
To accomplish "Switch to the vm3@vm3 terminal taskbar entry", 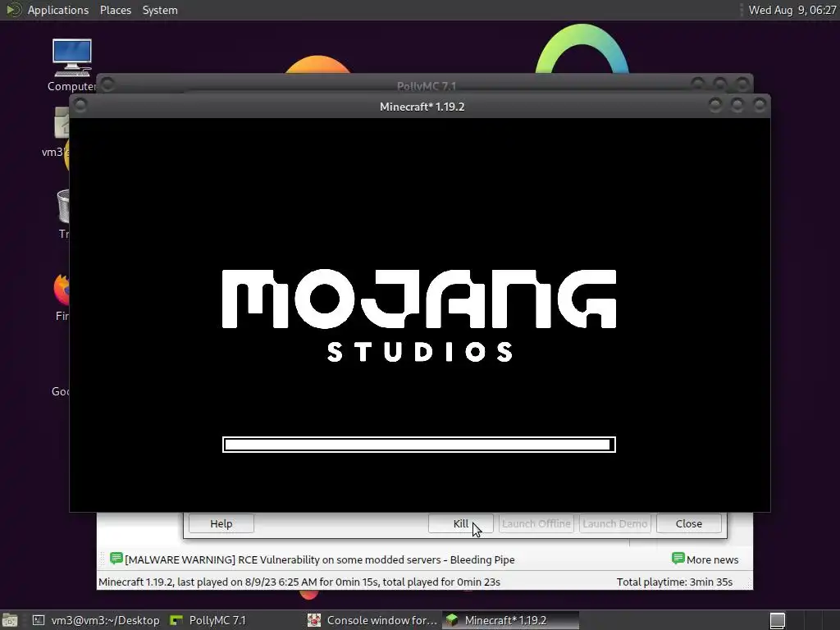I will coord(97,620).
